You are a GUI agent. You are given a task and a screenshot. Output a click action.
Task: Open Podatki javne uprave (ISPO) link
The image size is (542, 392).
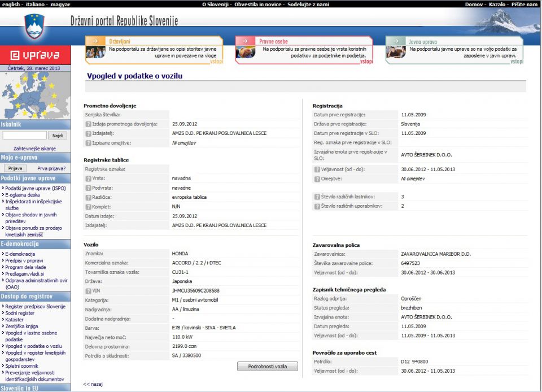pyautogui.click(x=35, y=189)
